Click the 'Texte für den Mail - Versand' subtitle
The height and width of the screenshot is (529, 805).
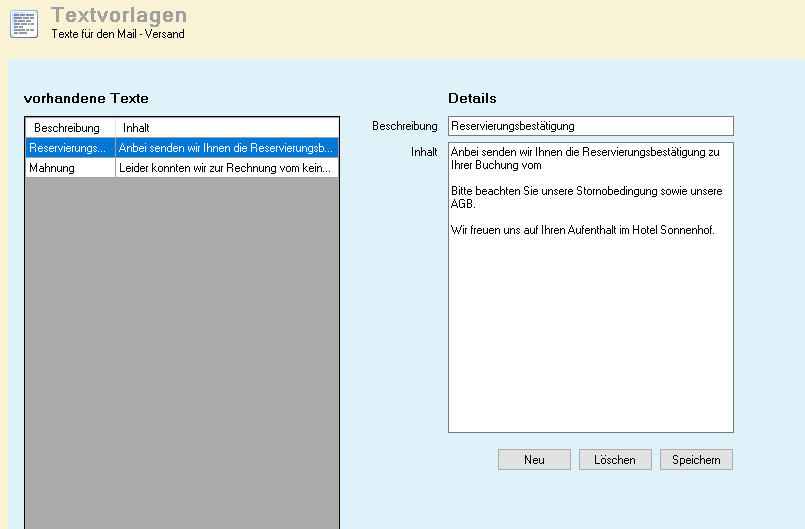pyautogui.click(x=118, y=34)
